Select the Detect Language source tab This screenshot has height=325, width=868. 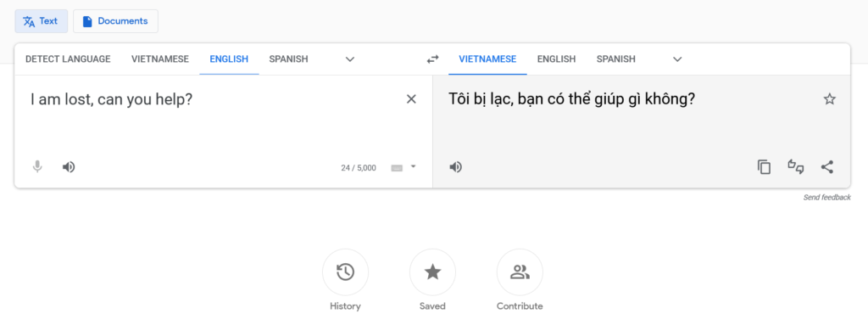coord(68,59)
